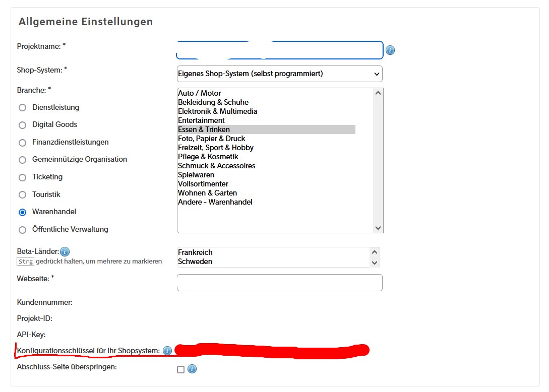549x392 pixels.
Task: Open the Shop-System dropdown
Action: coord(279,74)
